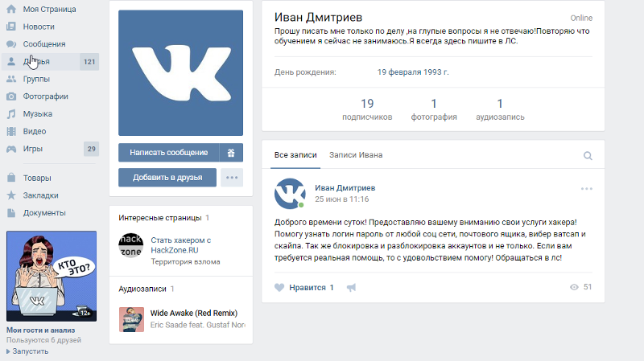Switch to the Записи Ивана tab
Image resolution: width=644 pixels, height=361 pixels.
(x=356, y=155)
